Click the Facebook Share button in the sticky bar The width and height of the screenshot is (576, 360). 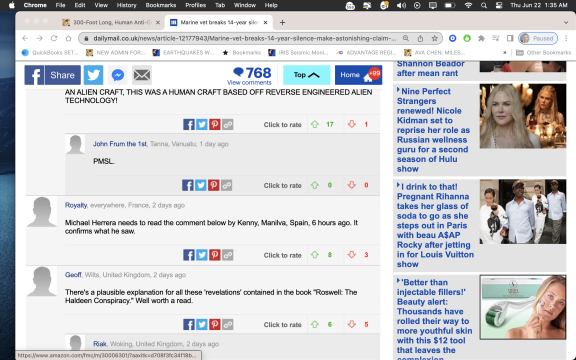coord(53,75)
